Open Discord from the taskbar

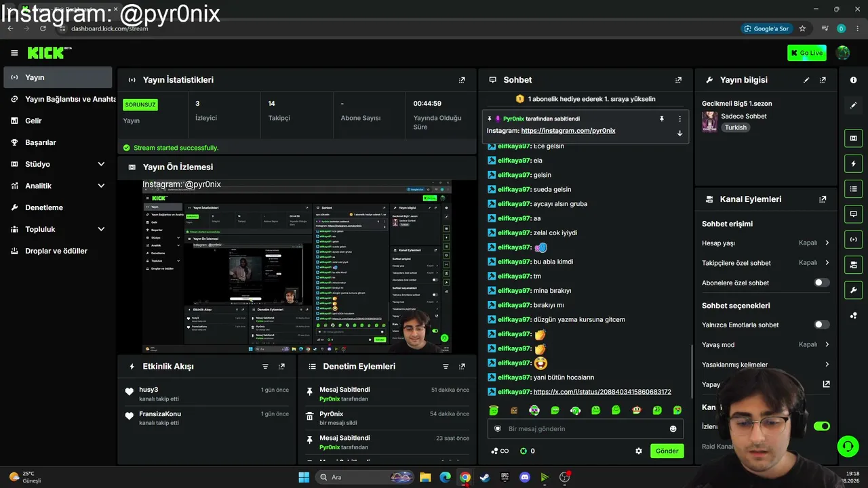point(524,477)
